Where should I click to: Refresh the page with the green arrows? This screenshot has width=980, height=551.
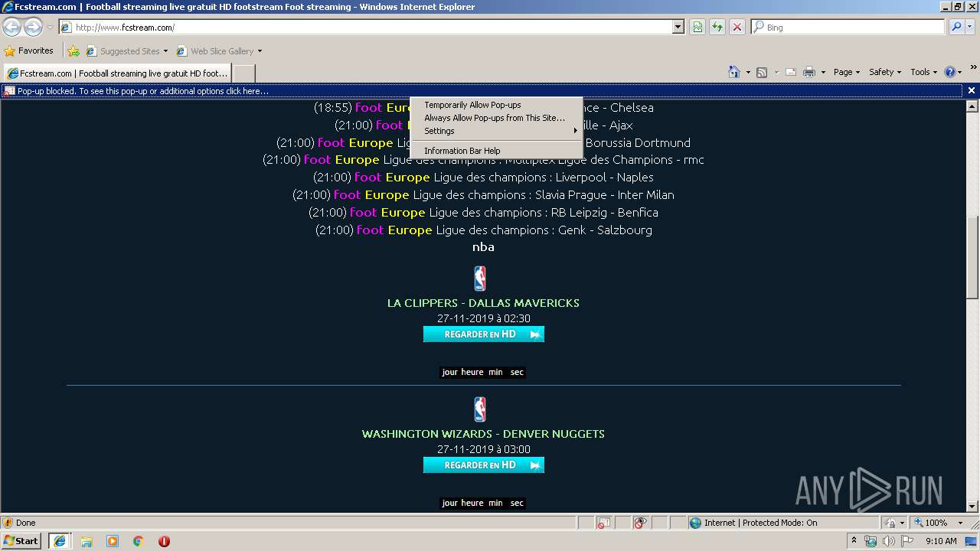click(717, 27)
